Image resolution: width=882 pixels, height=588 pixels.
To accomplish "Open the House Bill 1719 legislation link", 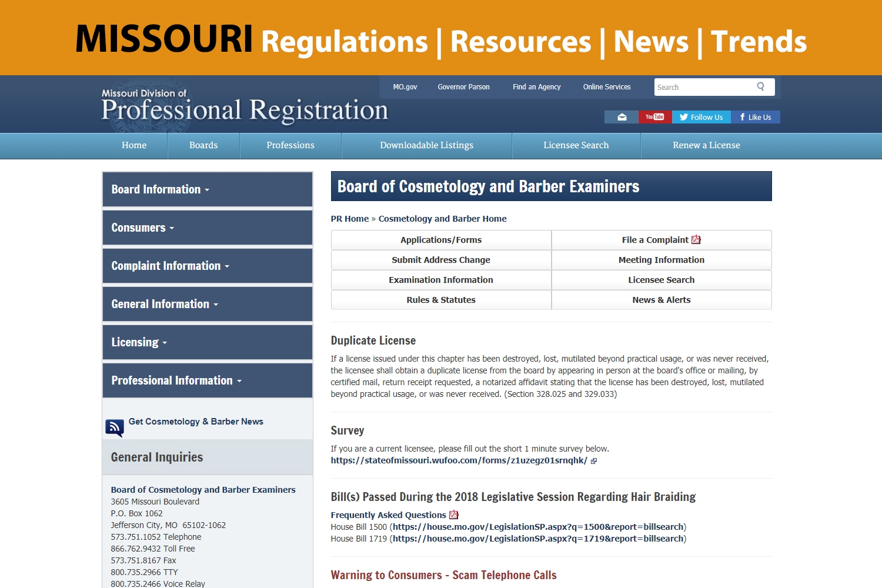I will point(538,539).
